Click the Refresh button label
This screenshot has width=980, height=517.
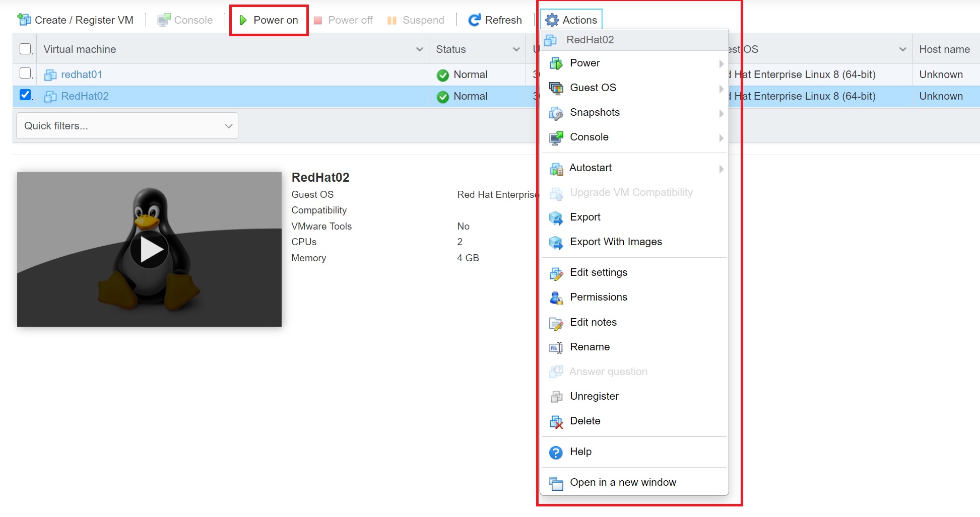503,20
